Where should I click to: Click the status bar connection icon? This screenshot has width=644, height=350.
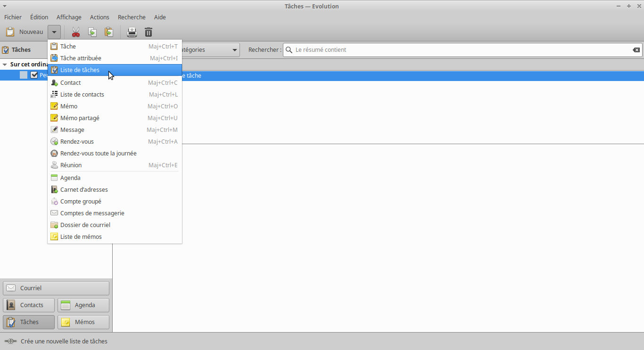tap(10, 341)
